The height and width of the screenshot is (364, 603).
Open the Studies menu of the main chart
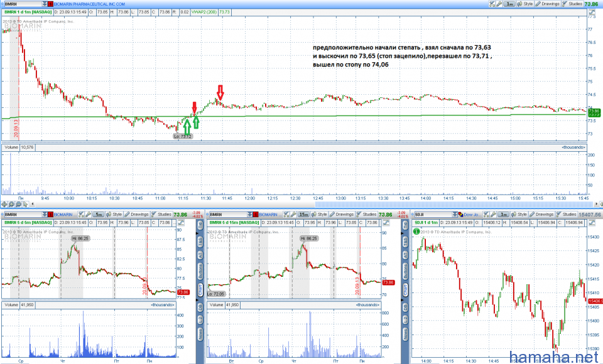click(x=572, y=4)
